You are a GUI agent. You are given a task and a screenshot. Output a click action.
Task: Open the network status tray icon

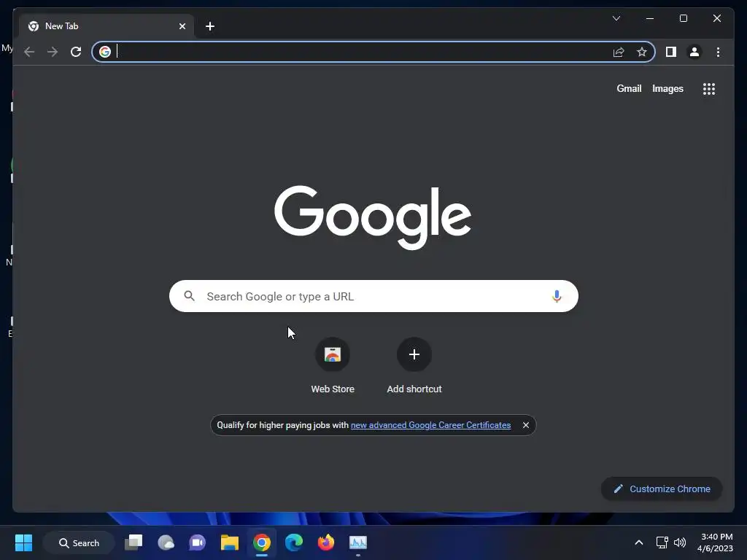click(662, 542)
